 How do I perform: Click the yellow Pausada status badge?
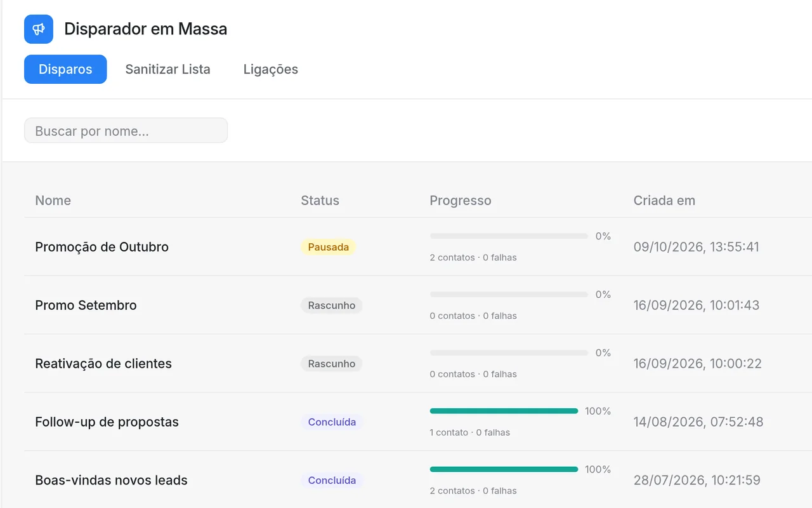[328, 247]
